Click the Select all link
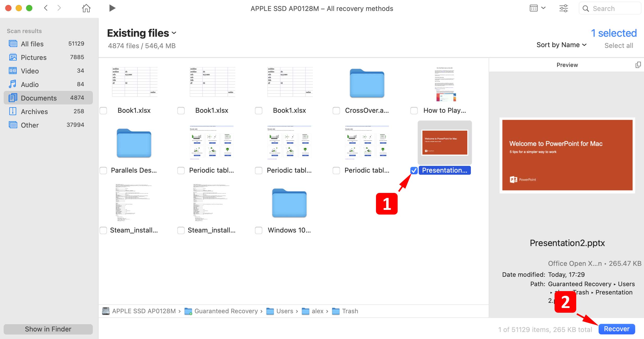644x339 pixels. point(619,46)
